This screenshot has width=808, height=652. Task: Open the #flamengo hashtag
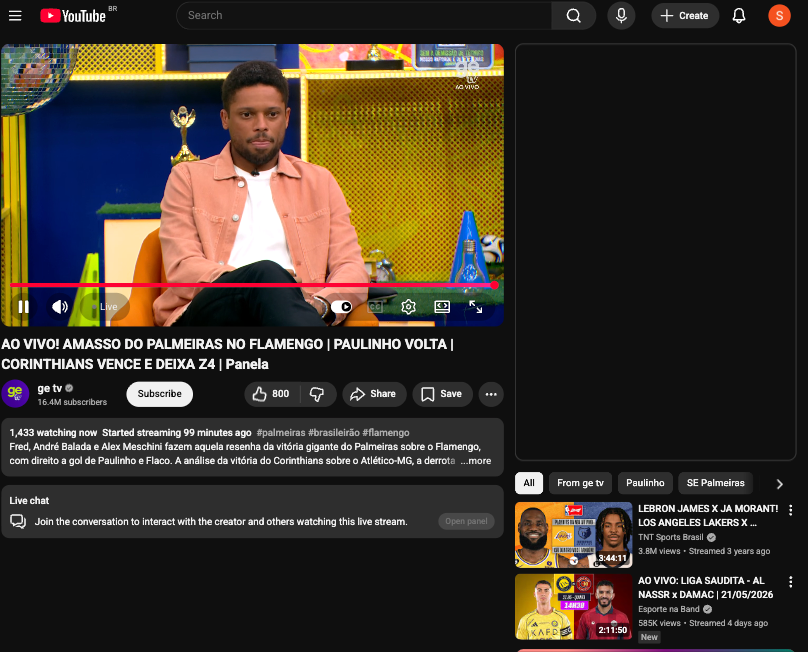coord(385,432)
